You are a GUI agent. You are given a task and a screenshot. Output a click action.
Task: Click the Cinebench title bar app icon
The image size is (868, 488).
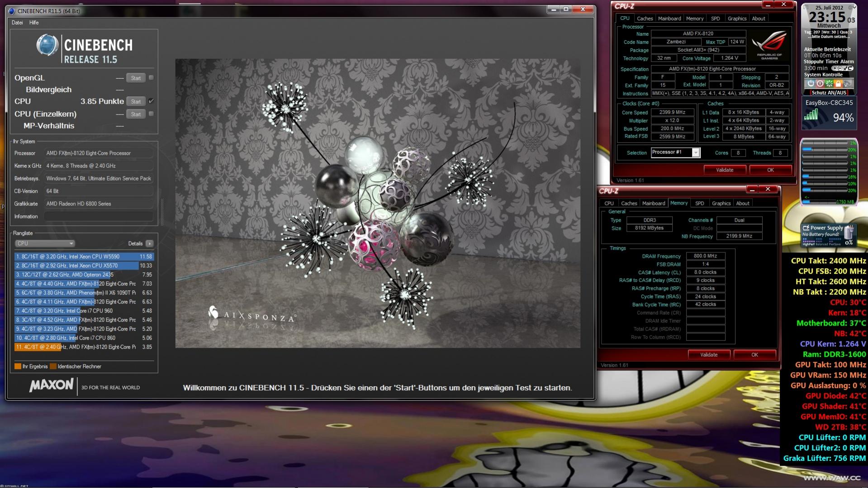(12, 11)
